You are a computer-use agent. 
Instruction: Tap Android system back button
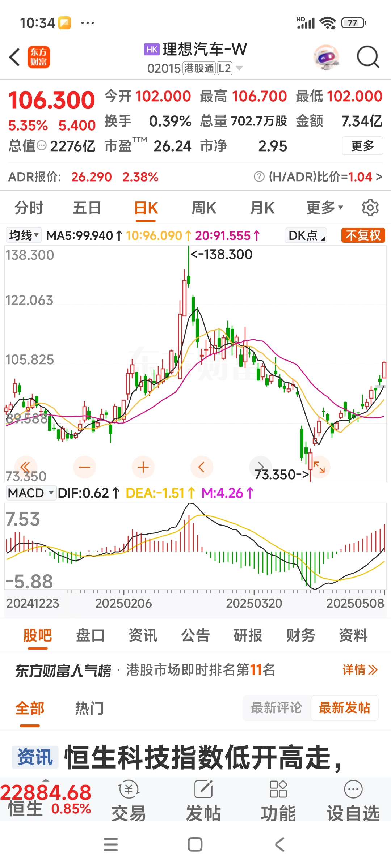point(279,844)
